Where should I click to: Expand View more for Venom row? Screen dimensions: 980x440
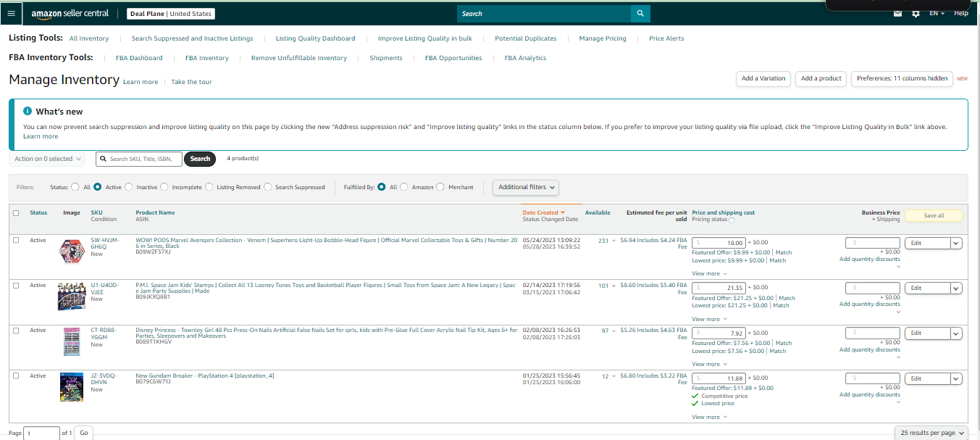click(709, 273)
